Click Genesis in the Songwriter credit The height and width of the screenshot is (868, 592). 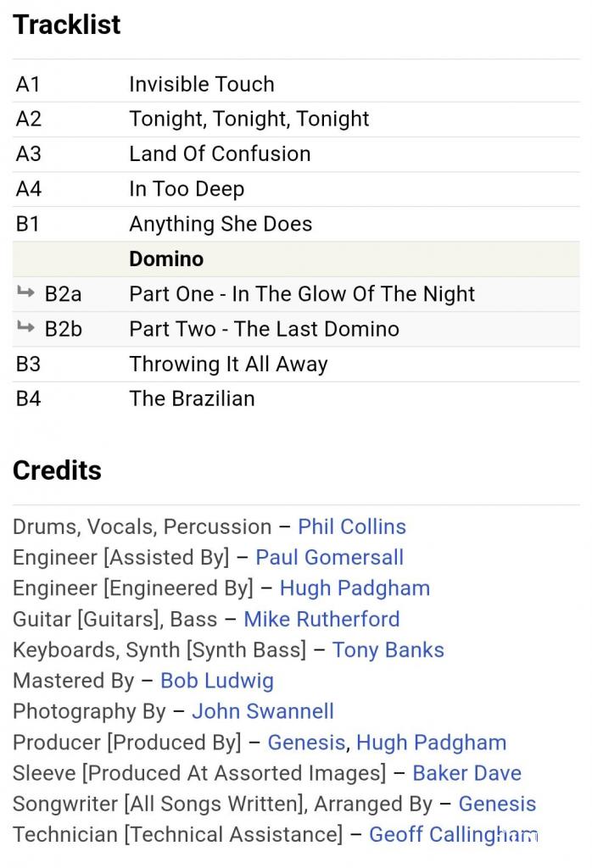497,804
